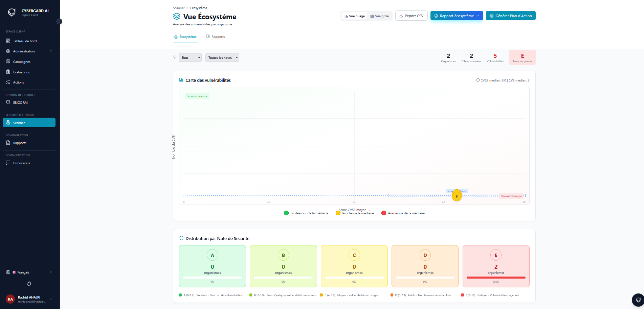Viewport: 644px width, 309px height.
Task: Click Générer Plan d'Action button
Action: 511,16
